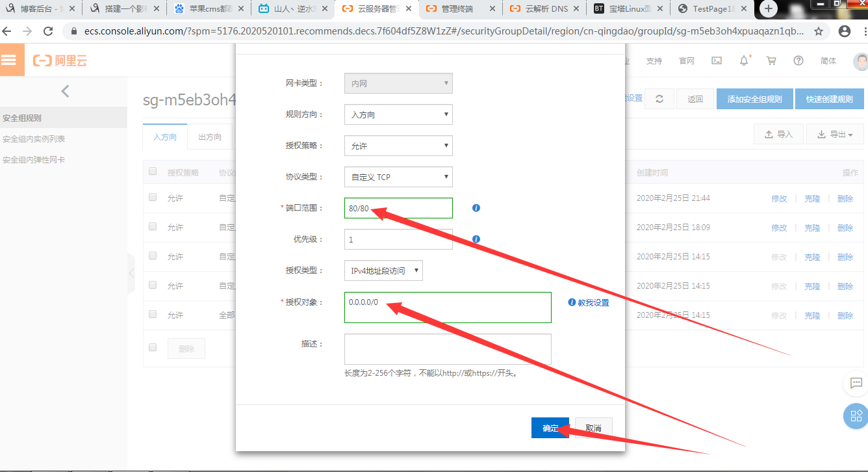Tick the checkbox for the 21:44 rule
The height and width of the screenshot is (472, 868).
(153, 198)
